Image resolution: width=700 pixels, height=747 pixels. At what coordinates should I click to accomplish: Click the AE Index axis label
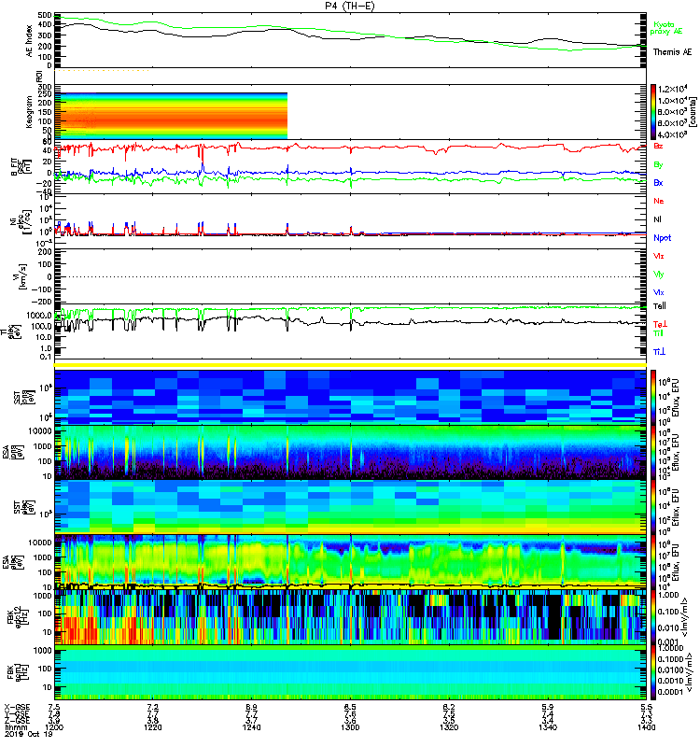[x=29, y=40]
